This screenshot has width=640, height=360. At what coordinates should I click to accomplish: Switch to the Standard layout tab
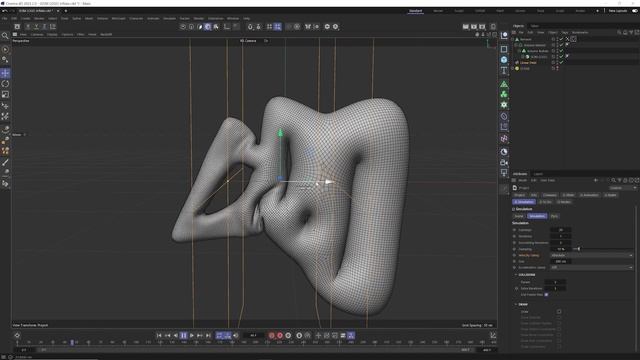416,11
